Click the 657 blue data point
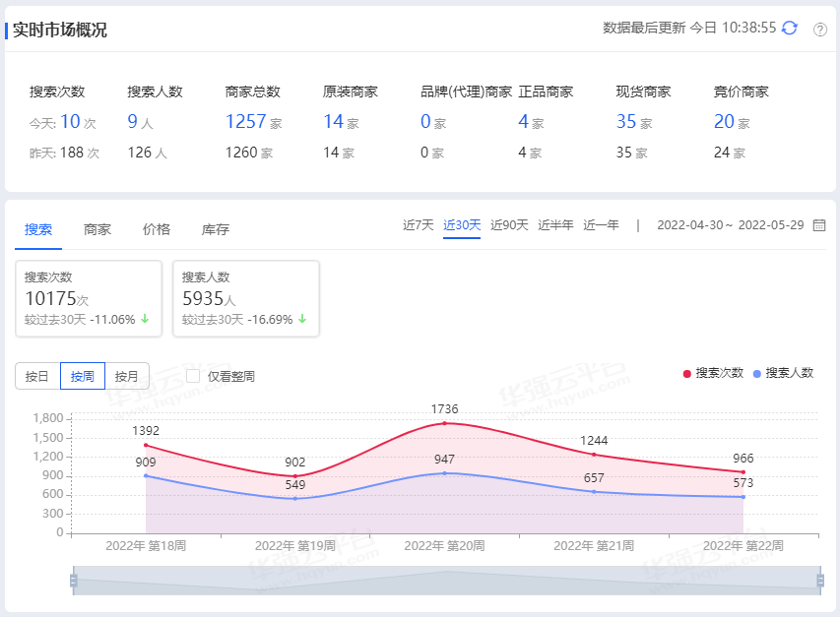Image resolution: width=840 pixels, height=617 pixels. click(x=594, y=492)
